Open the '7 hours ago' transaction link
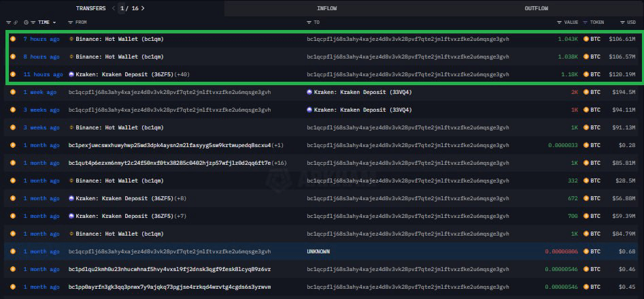Image resolution: width=644 pixels, height=299 pixels. coord(41,39)
